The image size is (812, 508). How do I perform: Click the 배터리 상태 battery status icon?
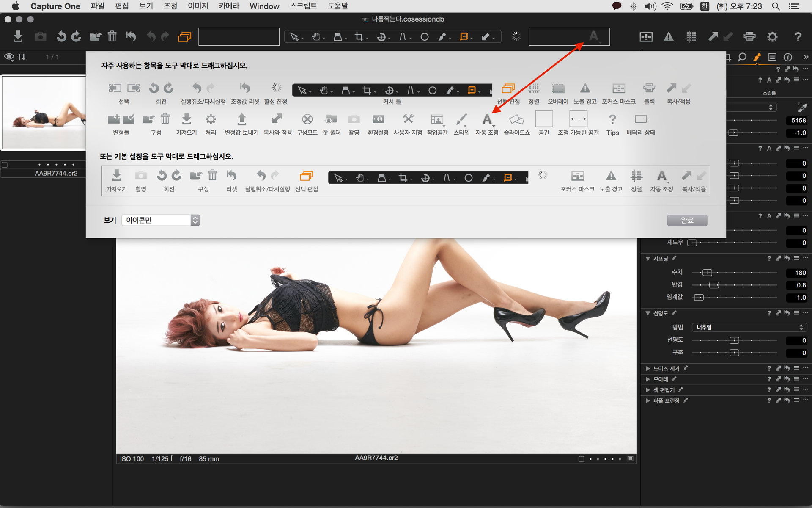click(641, 119)
